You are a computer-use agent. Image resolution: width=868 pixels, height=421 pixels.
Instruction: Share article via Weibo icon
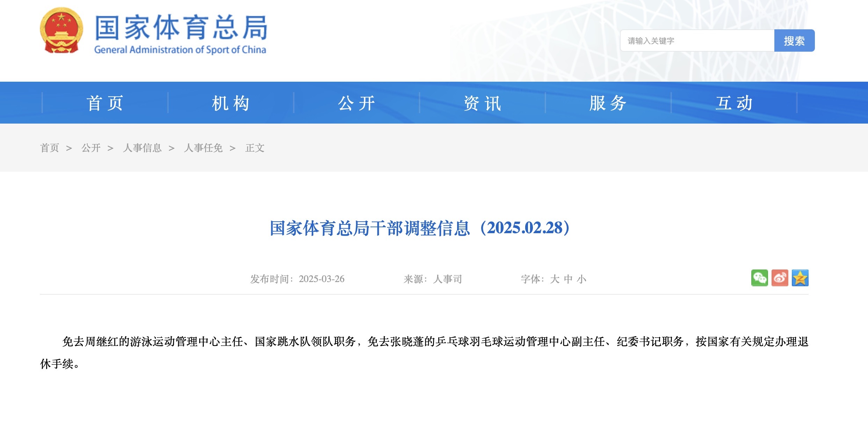click(x=780, y=278)
